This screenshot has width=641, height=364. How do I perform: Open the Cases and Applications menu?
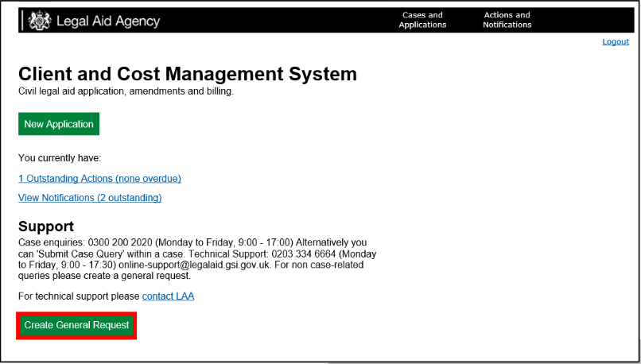coord(422,20)
